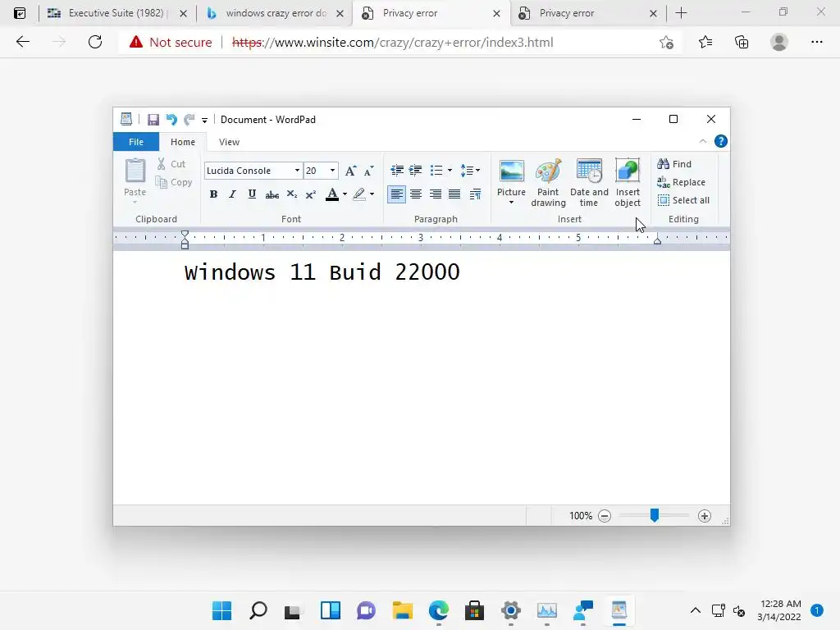
Task: Switch to windows crazy error browser tab
Action: point(275,13)
